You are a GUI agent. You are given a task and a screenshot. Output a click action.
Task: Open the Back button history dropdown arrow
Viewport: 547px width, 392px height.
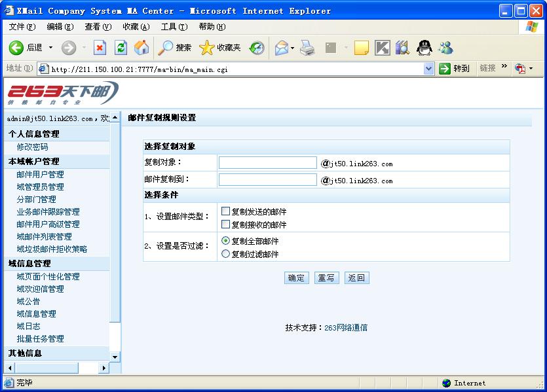[x=51, y=48]
